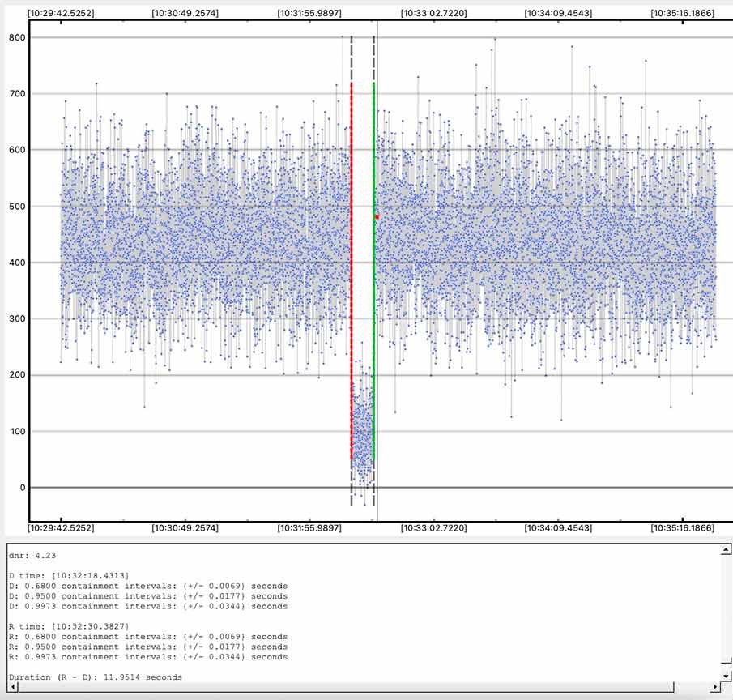
Task: Click the horizontal scroll right arrow
Action: pyautogui.click(x=714, y=686)
